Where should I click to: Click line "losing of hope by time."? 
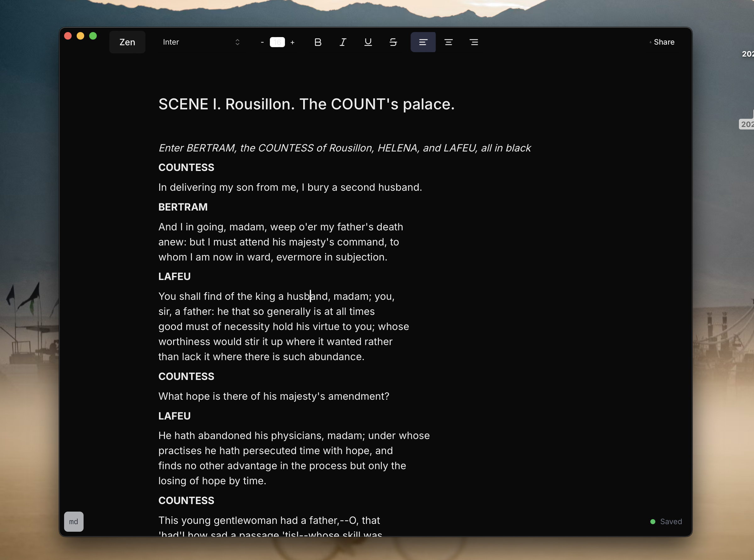[x=212, y=481]
